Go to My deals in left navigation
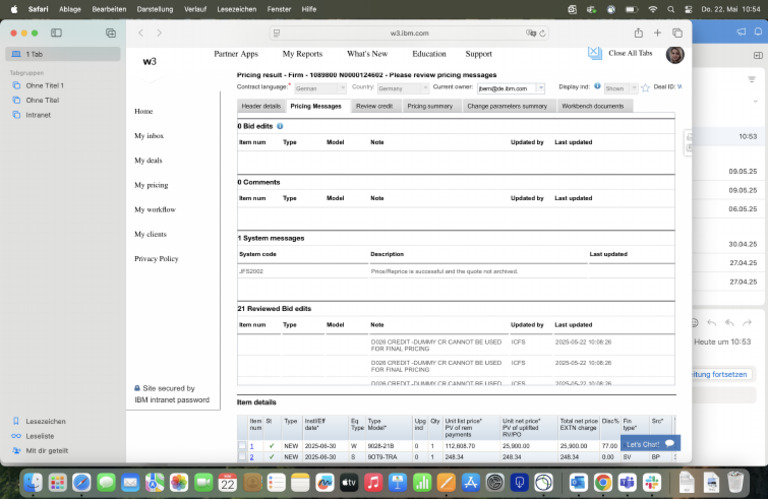768x499 pixels. point(148,160)
